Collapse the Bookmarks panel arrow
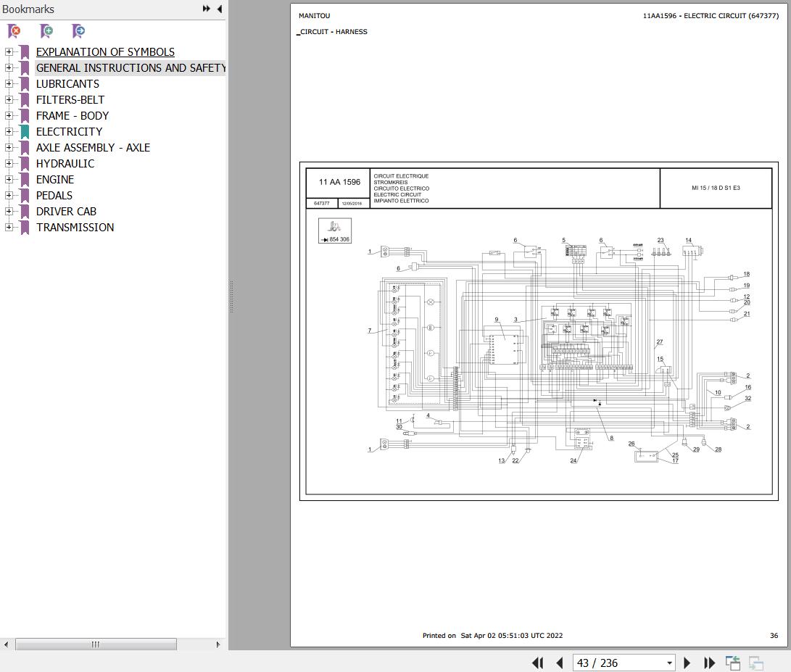Viewport: 791px width, 672px height. tap(220, 9)
